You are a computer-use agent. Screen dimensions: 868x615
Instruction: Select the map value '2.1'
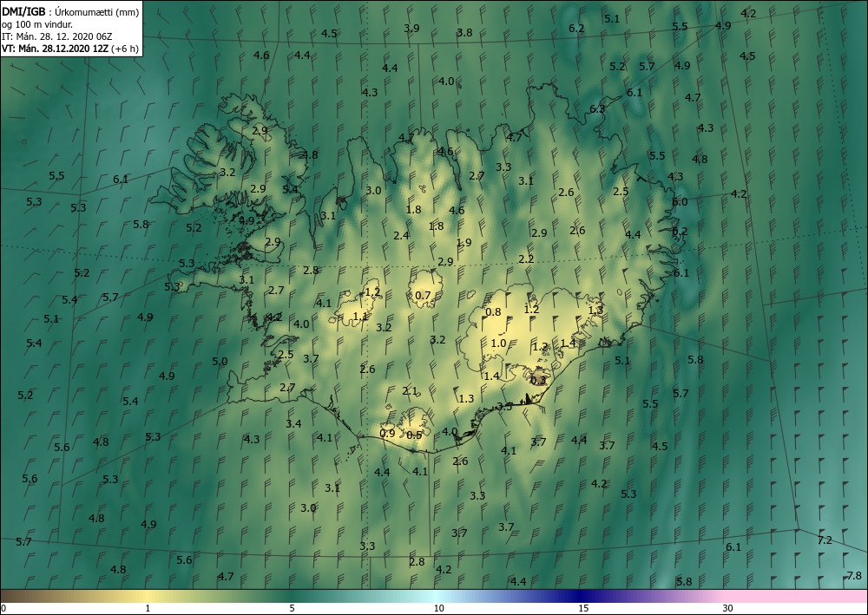point(410,391)
